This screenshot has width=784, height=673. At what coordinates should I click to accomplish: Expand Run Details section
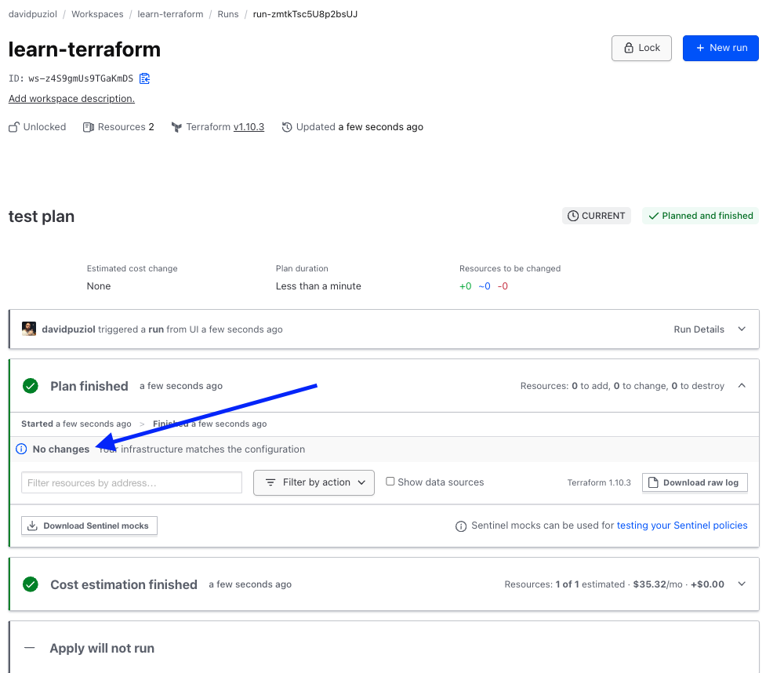click(742, 329)
